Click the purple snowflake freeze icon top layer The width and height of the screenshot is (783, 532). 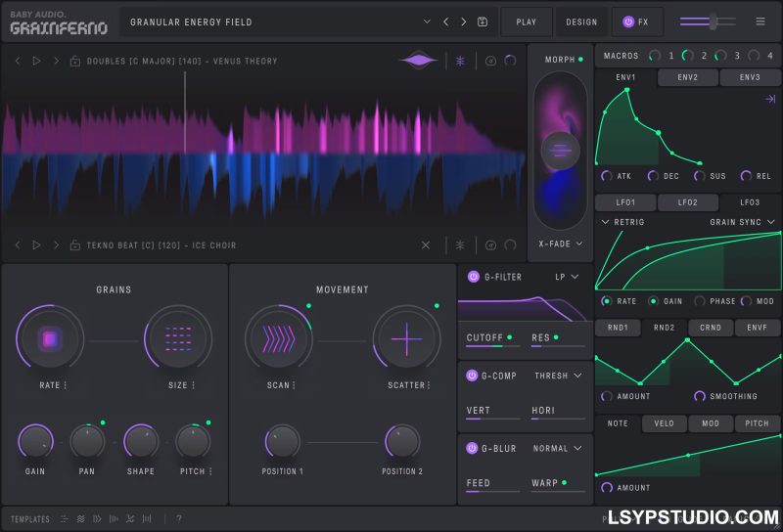point(460,61)
